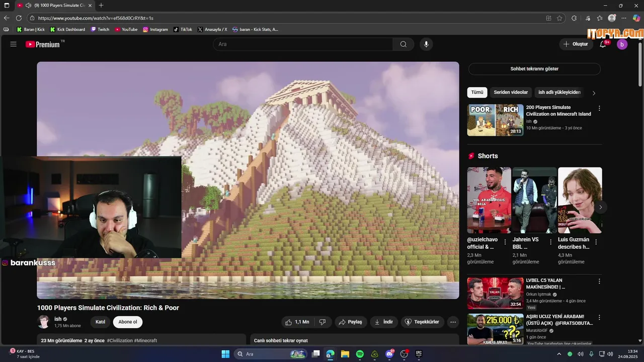Click the Sohbet tekrarını göster button
The width and height of the screenshot is (644, 362).
(x=534, y=69)
